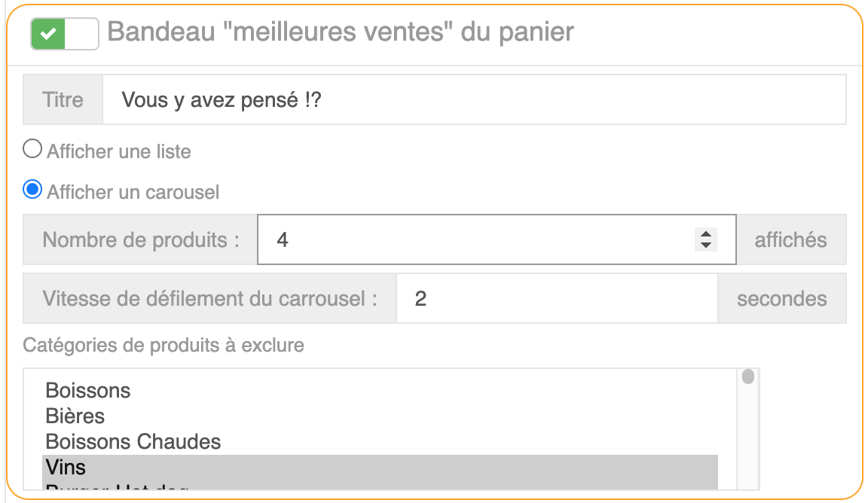Click the "Titre" field label
Viewport: 868px width, 503px height.
[63, 99]
